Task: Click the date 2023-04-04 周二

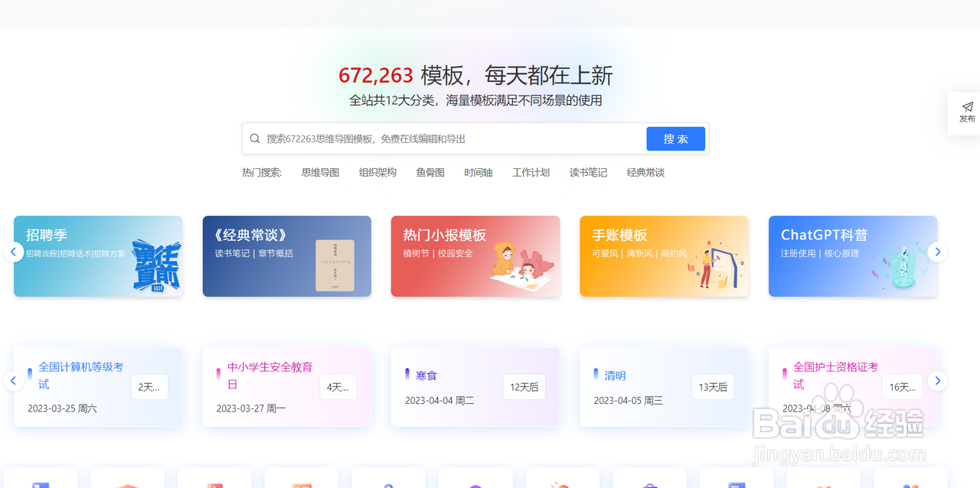Action: point(440,400)
